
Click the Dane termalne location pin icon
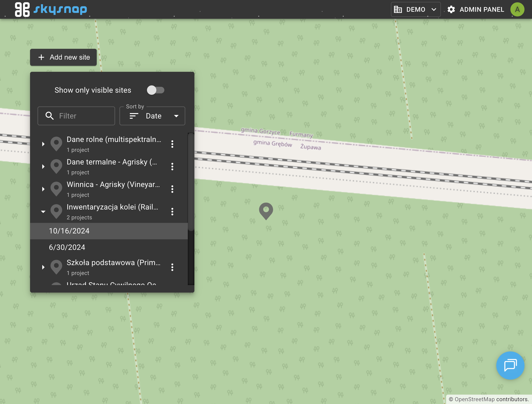click(56, 166)
